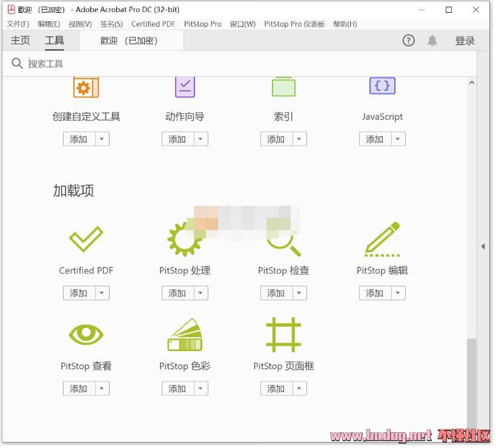Expand 添加 dropdown arrow for PitStop 页面框

[299, 388]
